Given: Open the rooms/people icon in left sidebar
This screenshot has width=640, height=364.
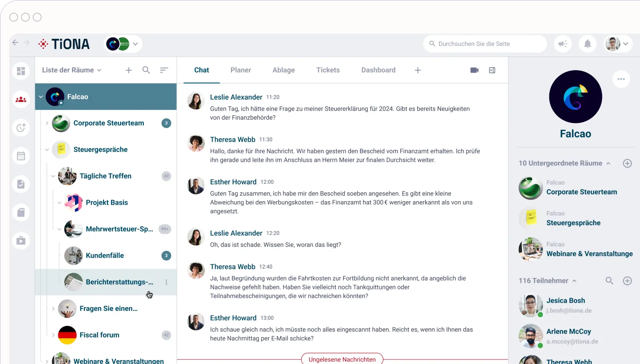Looking at the screenshot, I should point(21,99).
